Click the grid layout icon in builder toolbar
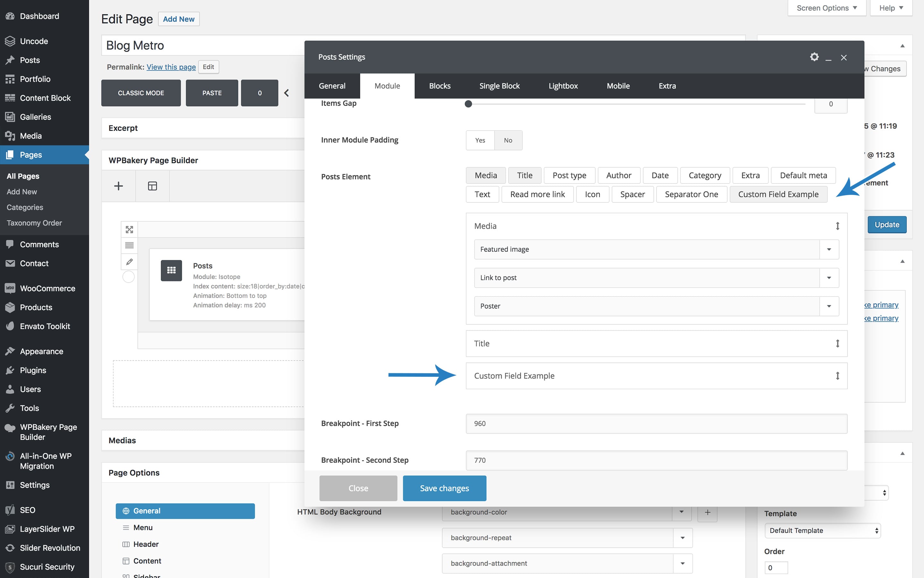 152,186
